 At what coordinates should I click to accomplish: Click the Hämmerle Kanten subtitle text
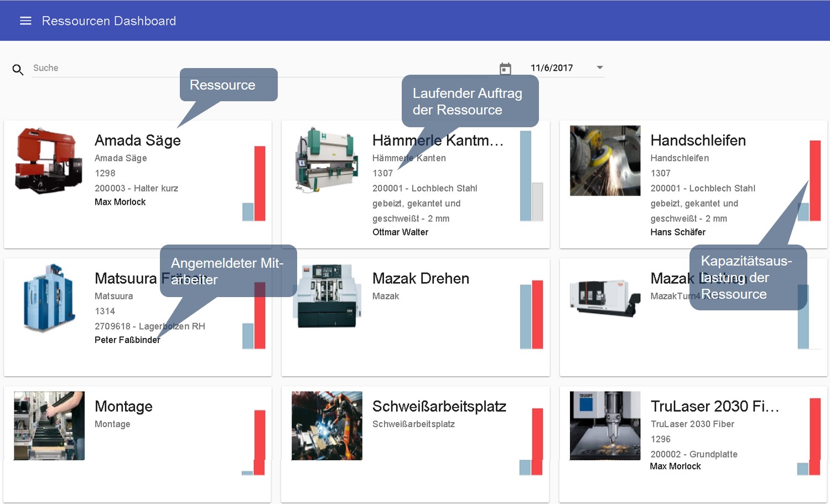pyautogui.click(x=409, y=158)
